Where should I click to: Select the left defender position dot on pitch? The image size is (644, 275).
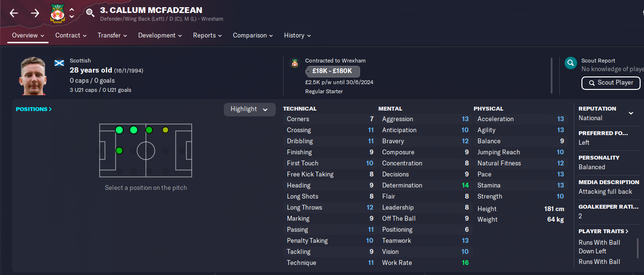119,130
